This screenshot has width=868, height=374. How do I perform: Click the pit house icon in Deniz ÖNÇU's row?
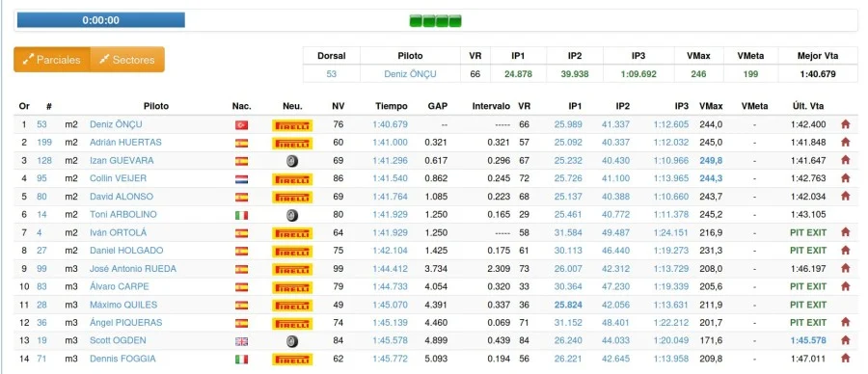click(845, 124)
